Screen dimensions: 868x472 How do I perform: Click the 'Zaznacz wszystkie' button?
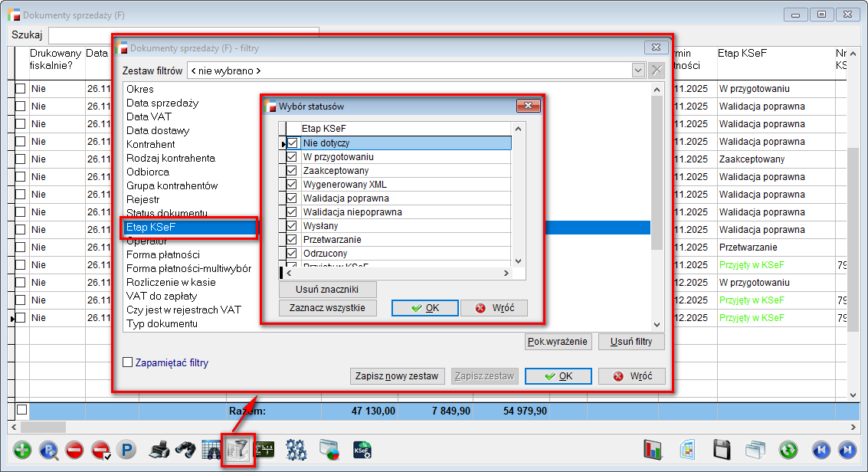(x=328, y=308)
